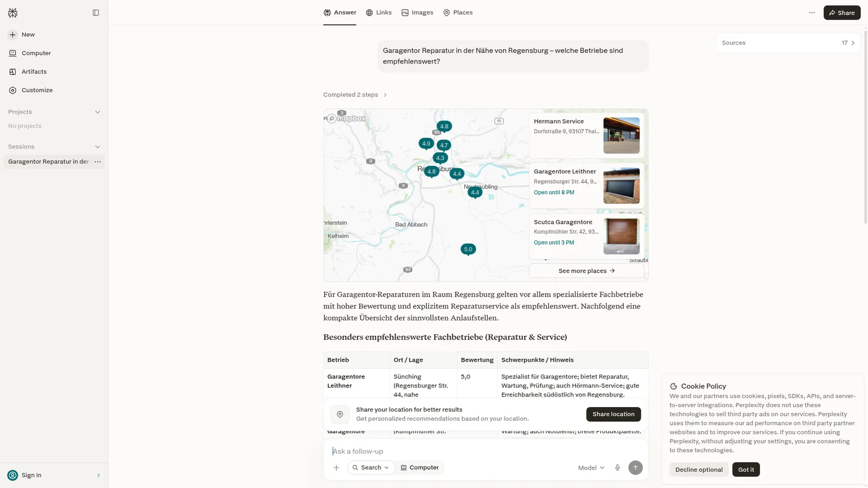Click 'Open until 8 PM' on the Leithner card
Viewport: 868px width, 488px height.
554,192
